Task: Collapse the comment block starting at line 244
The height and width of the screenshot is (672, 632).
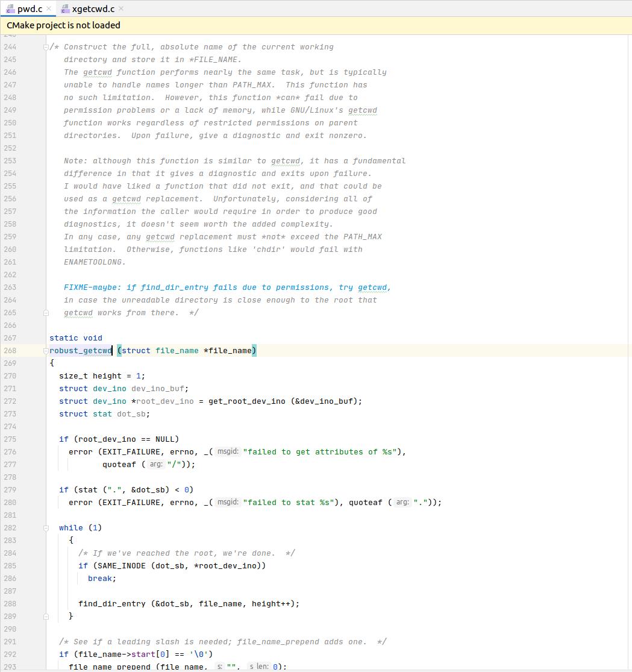Action: pos(46,47)
